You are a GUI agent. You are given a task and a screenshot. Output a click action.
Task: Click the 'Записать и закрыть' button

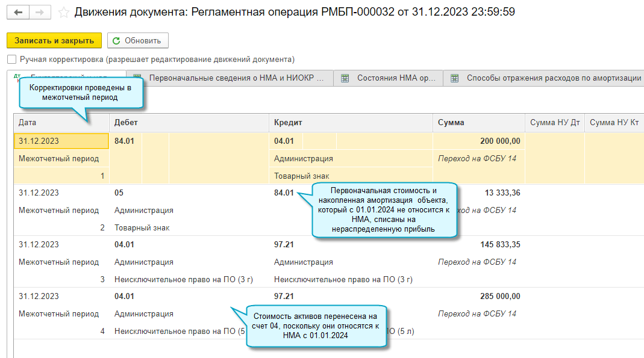(54, 40)
